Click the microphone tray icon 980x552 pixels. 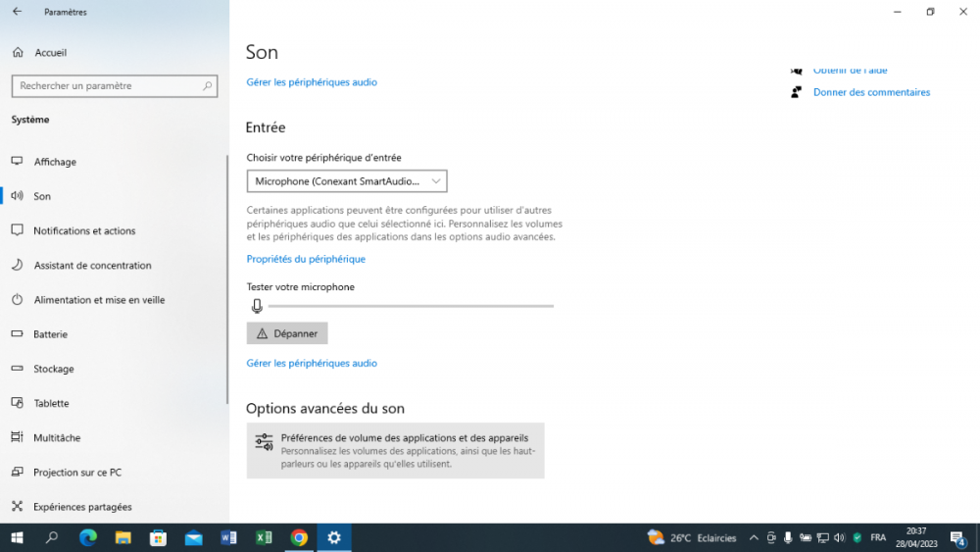pyautogui.click(x=788, y=537)
